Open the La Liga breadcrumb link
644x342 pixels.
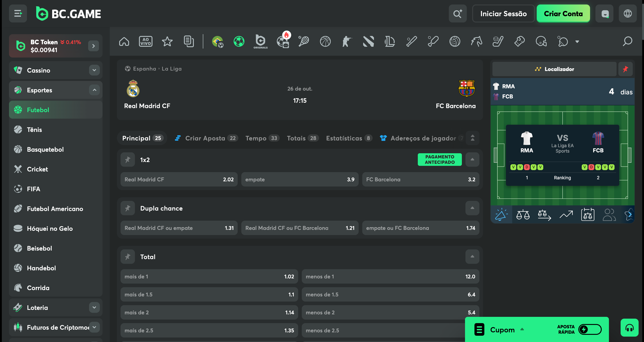tap(172, 69)
